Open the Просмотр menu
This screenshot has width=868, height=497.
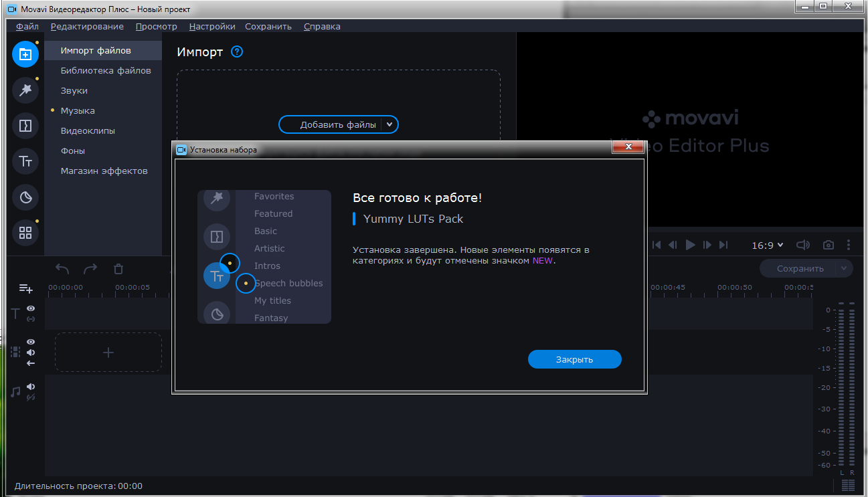(x=156, y=26)
